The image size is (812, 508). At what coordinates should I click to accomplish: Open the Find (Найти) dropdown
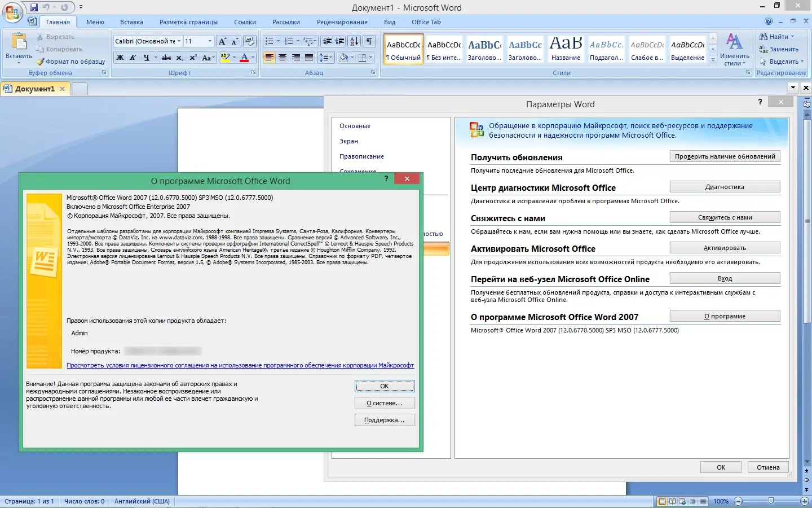point(776,37)
